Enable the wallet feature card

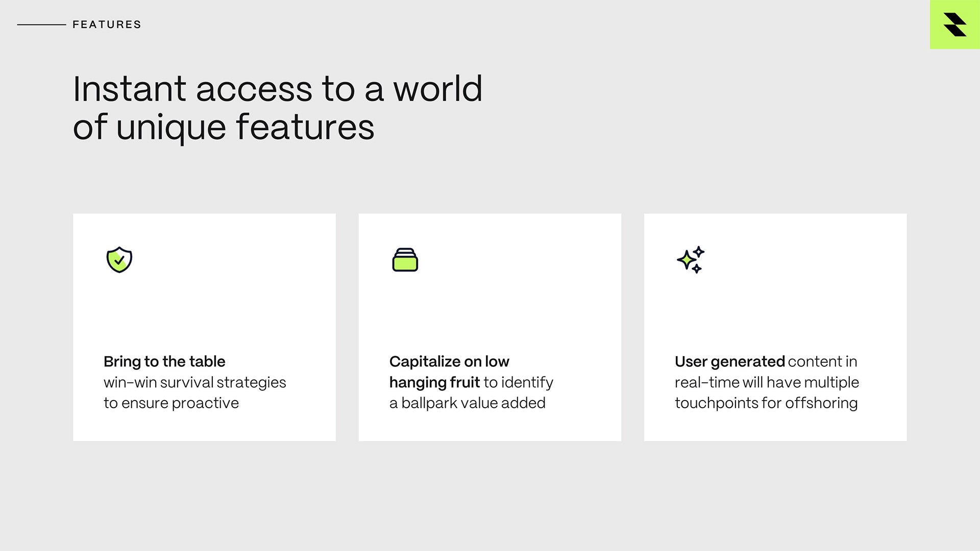pos(490,327)
